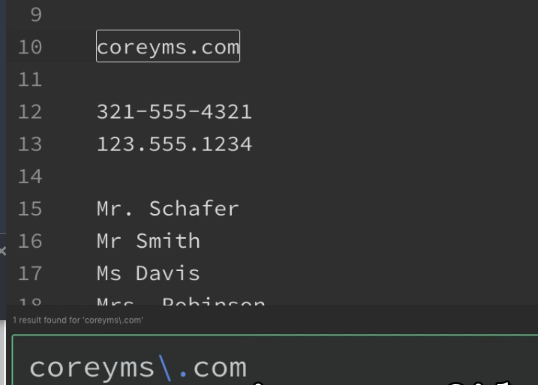
Task: Place cursor in phone number 123.555.1234
Action: (x=174, y=144)
